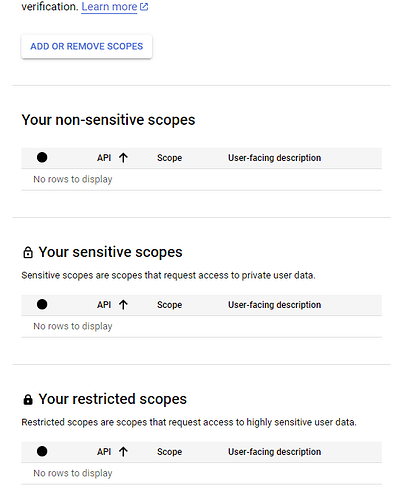The width and height of the screenshot is (415, 500).
Task: Sort sensitive scopes by API arrow
Action: click(x=123, y=305)
